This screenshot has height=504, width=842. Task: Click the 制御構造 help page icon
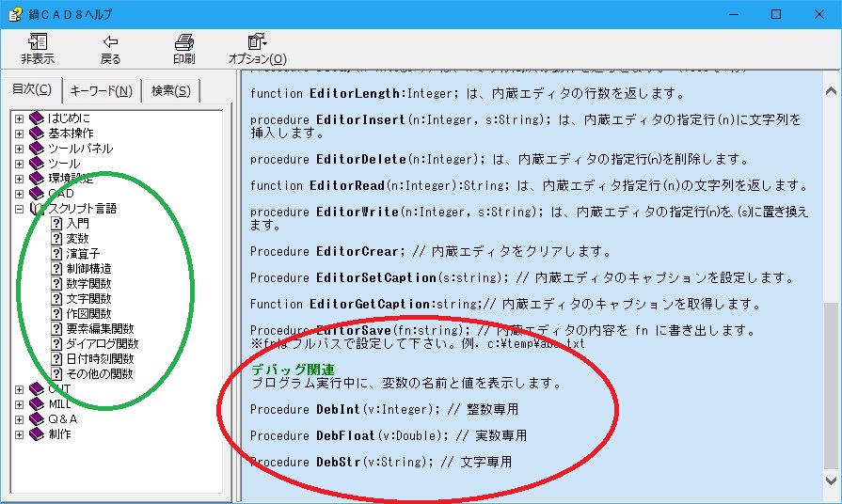coord(56,268)
